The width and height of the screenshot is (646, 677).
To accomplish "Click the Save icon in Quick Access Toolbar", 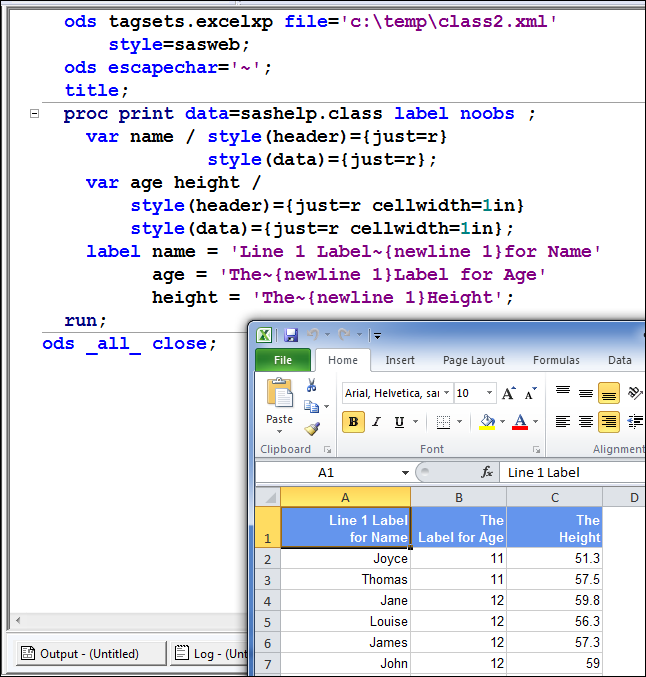I will [291, 335].
